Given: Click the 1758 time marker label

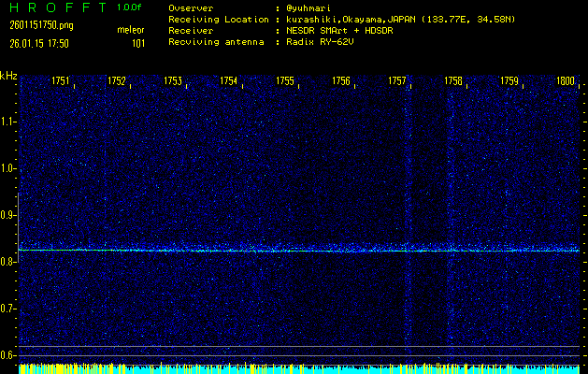Looking at the screenshot, I should [x=453, y=81].
